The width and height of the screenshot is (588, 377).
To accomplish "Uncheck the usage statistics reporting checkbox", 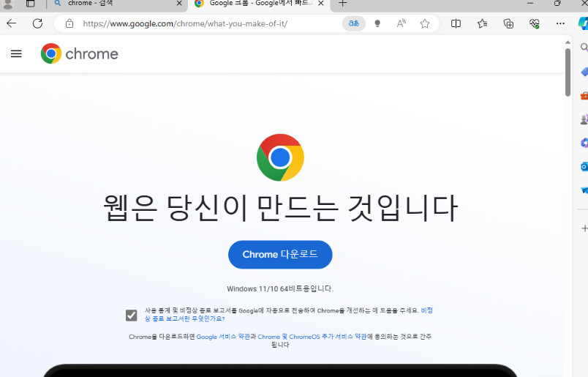I will pyautogui.click(x=131, y=315).
